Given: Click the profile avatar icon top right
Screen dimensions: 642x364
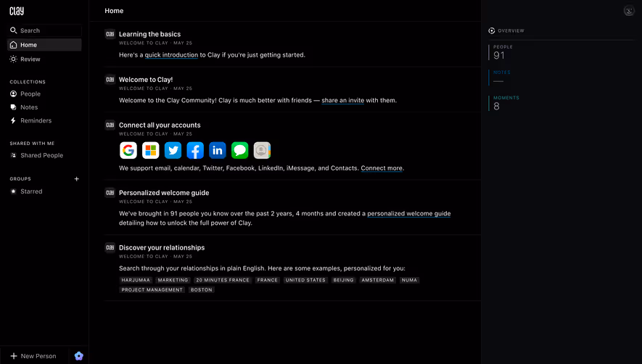Looking at the screenshot, I should pyautogui.click(x=629, y=11).
